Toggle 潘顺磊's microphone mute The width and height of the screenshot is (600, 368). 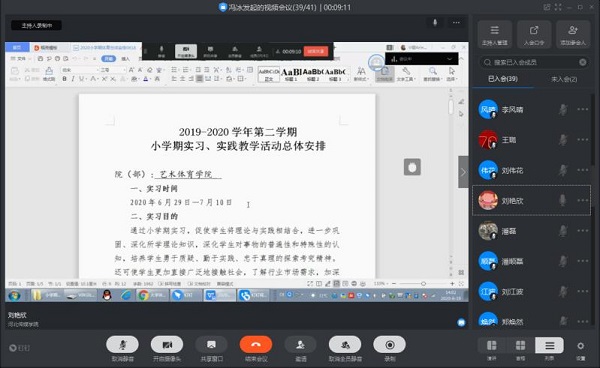click(562, 261)
